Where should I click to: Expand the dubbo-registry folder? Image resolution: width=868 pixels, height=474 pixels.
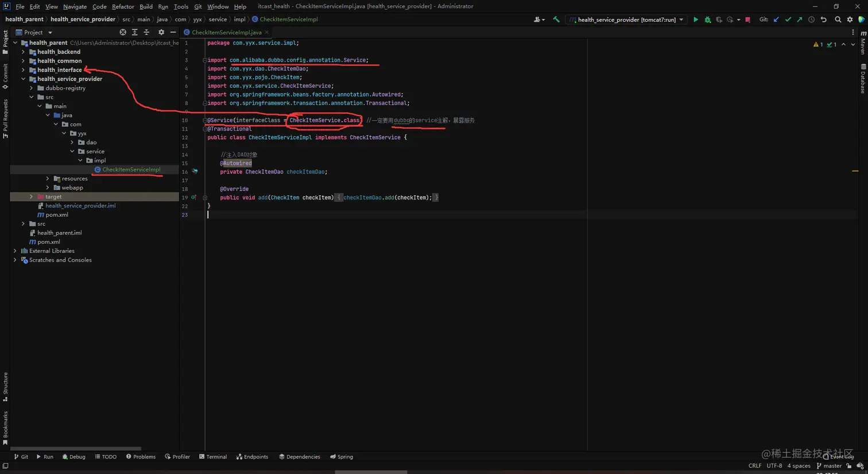pyautogui.click(x=32, y=88)
